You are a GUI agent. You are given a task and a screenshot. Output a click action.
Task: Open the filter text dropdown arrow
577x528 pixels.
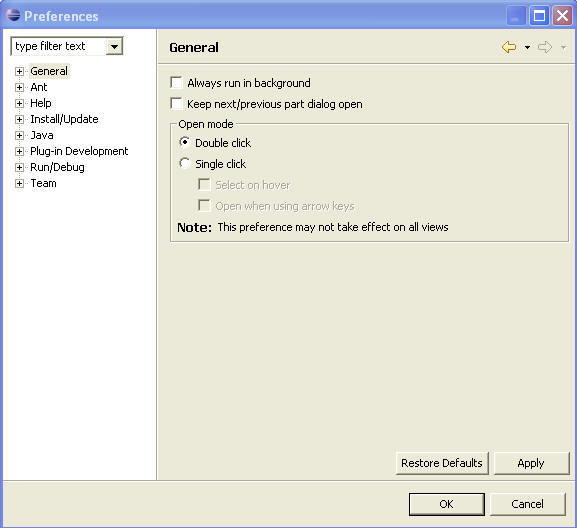[x=114, y=47]
